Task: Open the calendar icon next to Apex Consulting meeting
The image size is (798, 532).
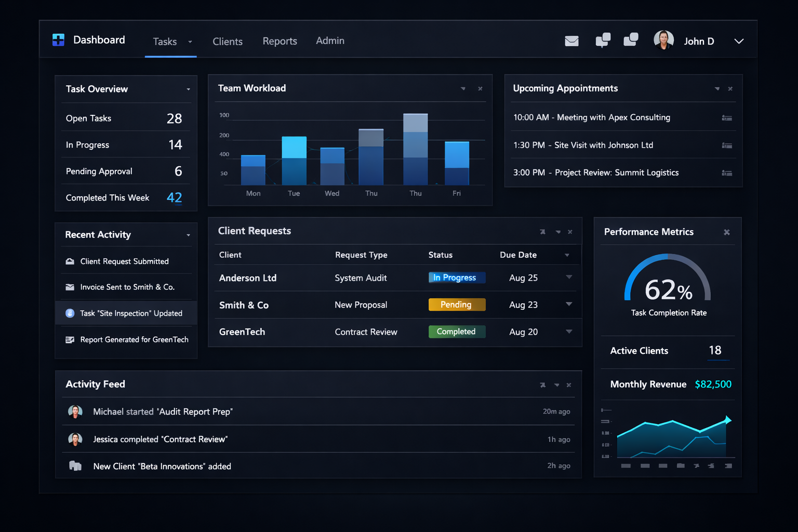Action: point(726,117)
